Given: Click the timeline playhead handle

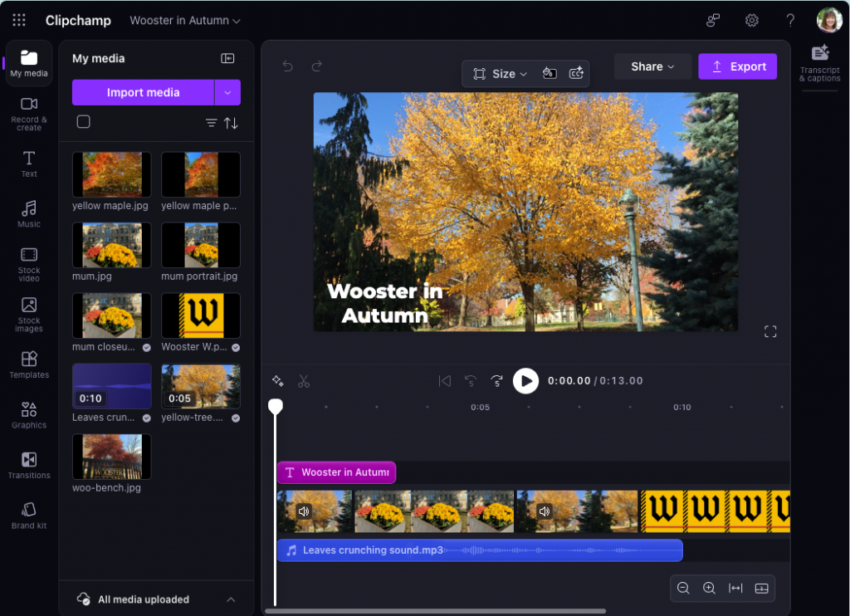Looking at the screenshot, I should pyautogui.click(x=276, y=406).
